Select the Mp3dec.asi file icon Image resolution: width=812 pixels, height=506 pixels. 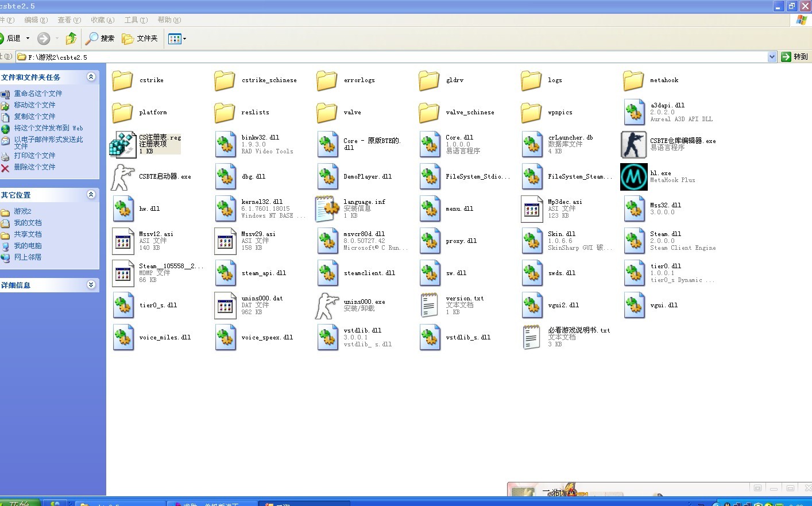(532, 209)
